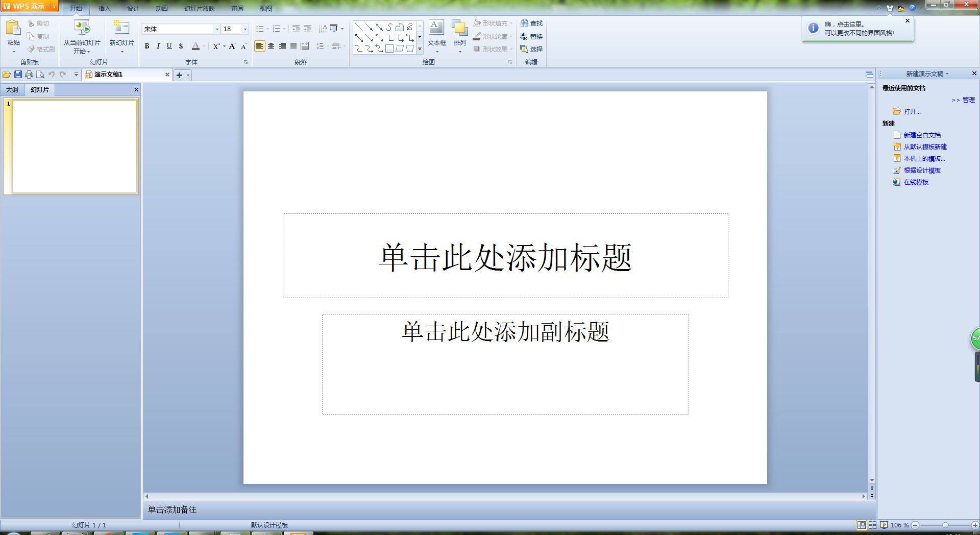Activate the Format Painter
This screenshot has height=535, width=980.
(41, 49)
